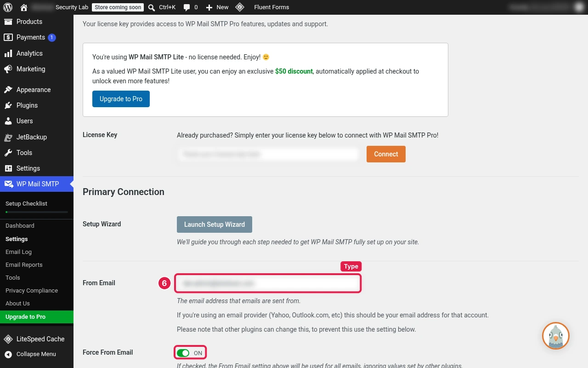The width and height of the screenshot is (588, 368).
Task: Click the Appearance paintbrush icon
Action: (x=8, y=90)
